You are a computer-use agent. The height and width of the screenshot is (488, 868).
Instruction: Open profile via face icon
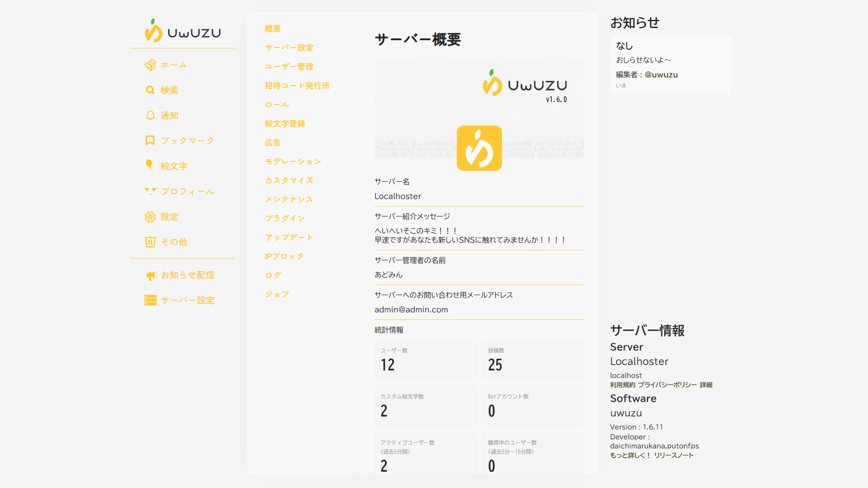(150, 191)
